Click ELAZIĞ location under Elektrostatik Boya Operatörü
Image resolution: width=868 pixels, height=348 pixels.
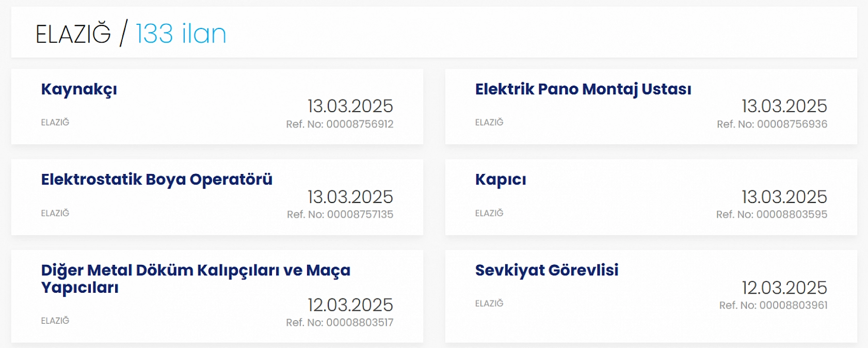pos(55,213)
